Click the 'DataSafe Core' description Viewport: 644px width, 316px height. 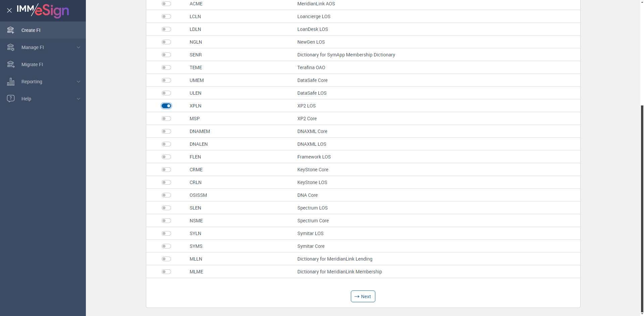coord(312,80)
